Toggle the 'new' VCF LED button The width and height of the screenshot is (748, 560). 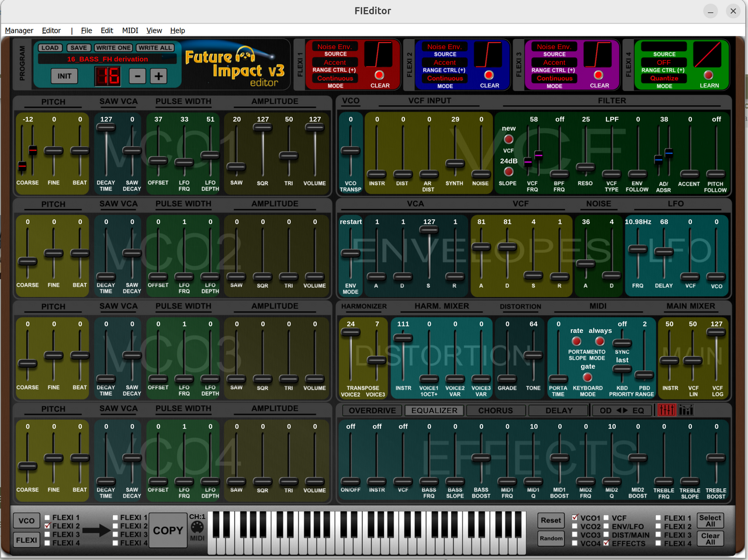pyautogui.click(x=508, y=139)
